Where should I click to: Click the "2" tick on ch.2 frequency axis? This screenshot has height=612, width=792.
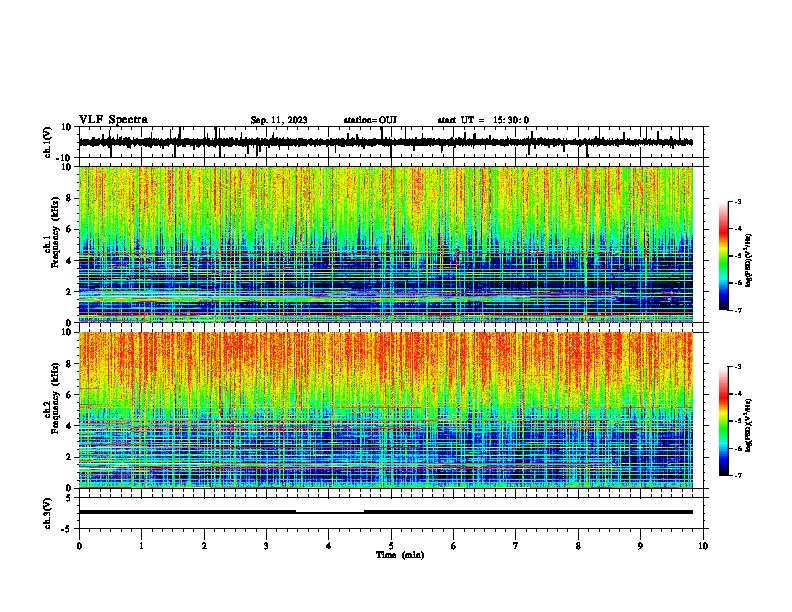point(69,457)
